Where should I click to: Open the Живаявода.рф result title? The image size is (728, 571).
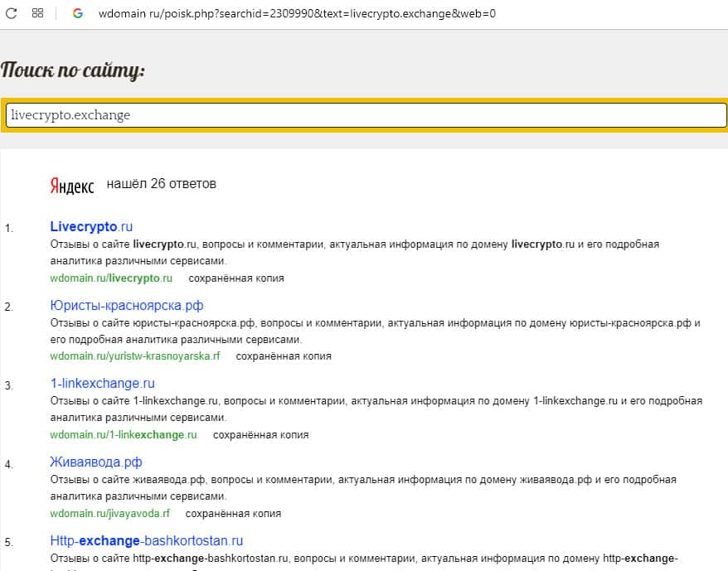96,462
